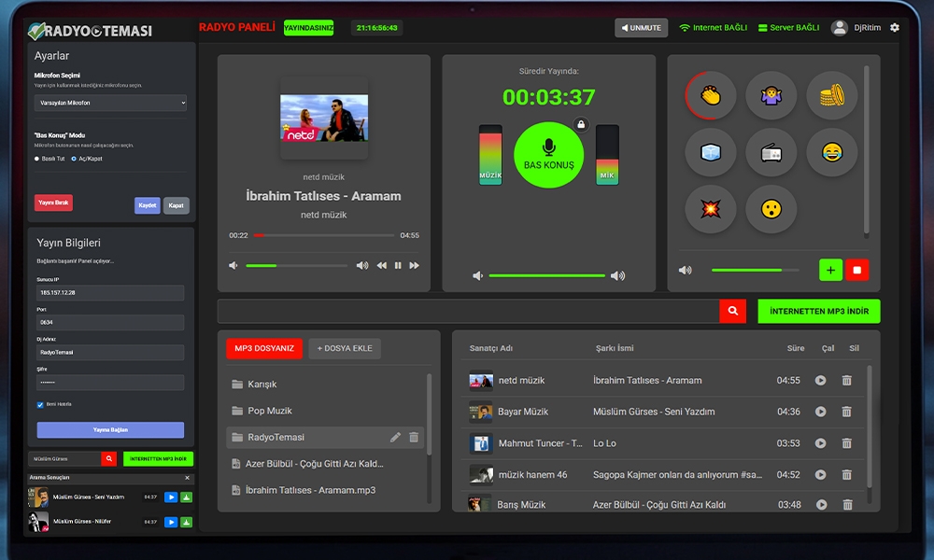Open the Pop Muzik folder
Image resolution: width=934 pixels, height=560 pixels.
click(x=326, y=411)
